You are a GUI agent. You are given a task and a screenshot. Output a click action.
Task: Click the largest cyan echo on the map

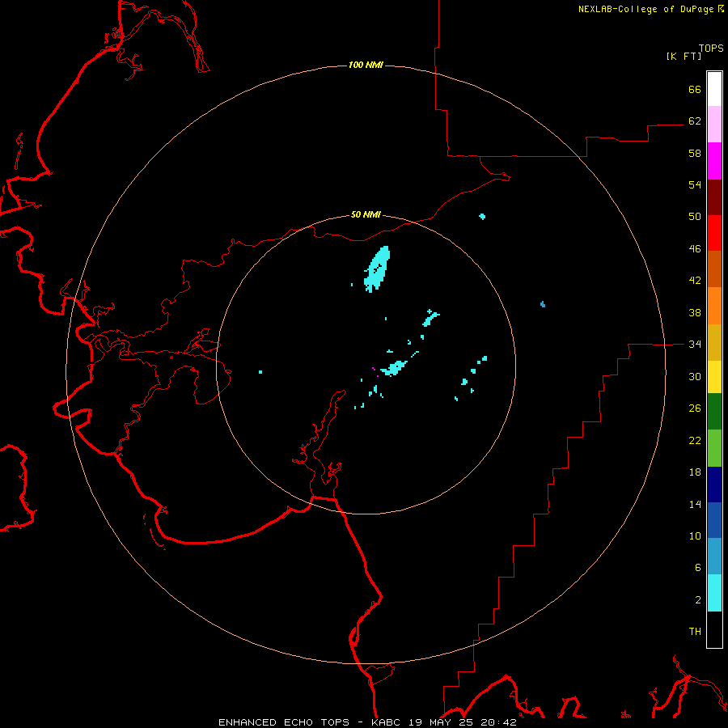coord(377,269)
